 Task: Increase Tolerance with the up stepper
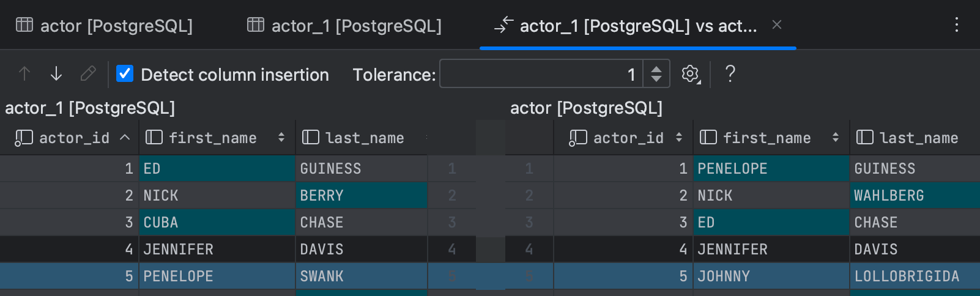pos(656,69)
